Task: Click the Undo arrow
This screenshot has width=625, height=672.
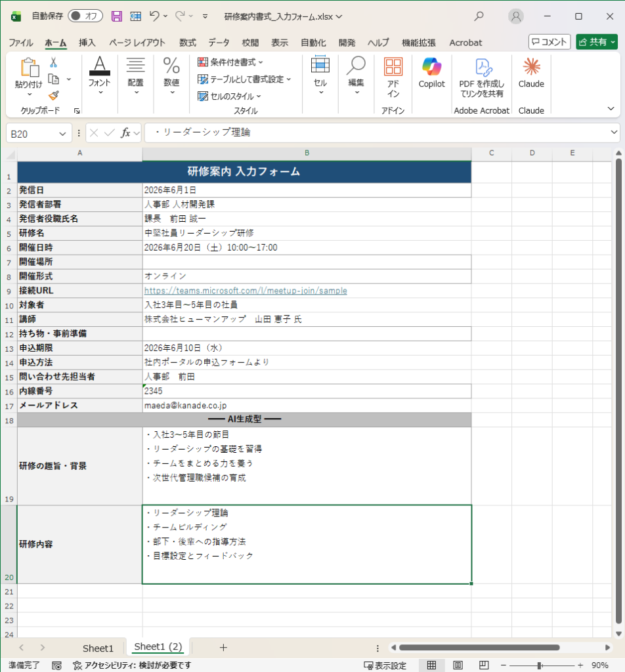Action: pos(154,16)
